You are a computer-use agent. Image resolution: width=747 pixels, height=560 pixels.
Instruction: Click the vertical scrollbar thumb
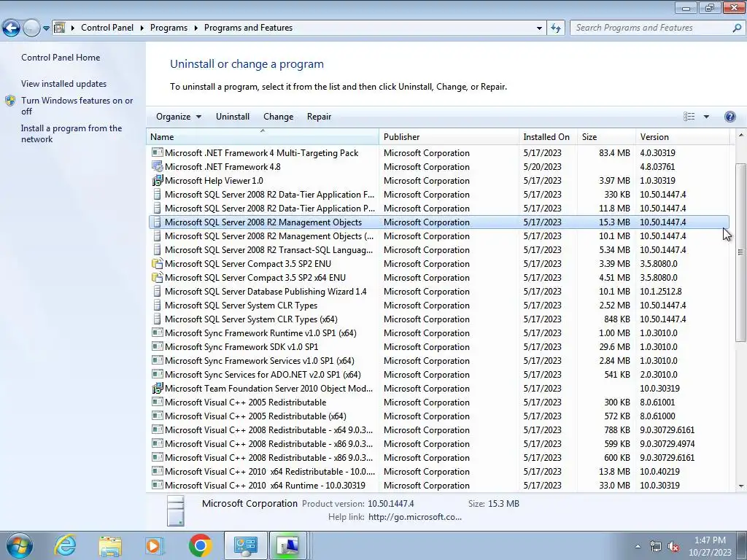tap(740, 252)
